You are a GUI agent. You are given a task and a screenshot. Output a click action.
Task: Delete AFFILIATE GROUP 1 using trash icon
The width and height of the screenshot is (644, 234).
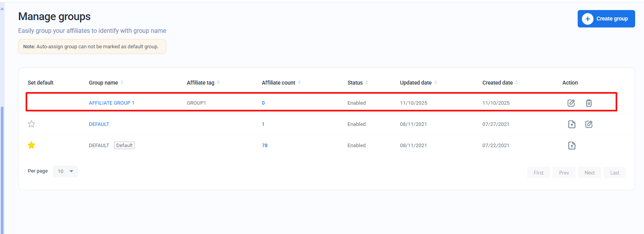tap(588, 103)
